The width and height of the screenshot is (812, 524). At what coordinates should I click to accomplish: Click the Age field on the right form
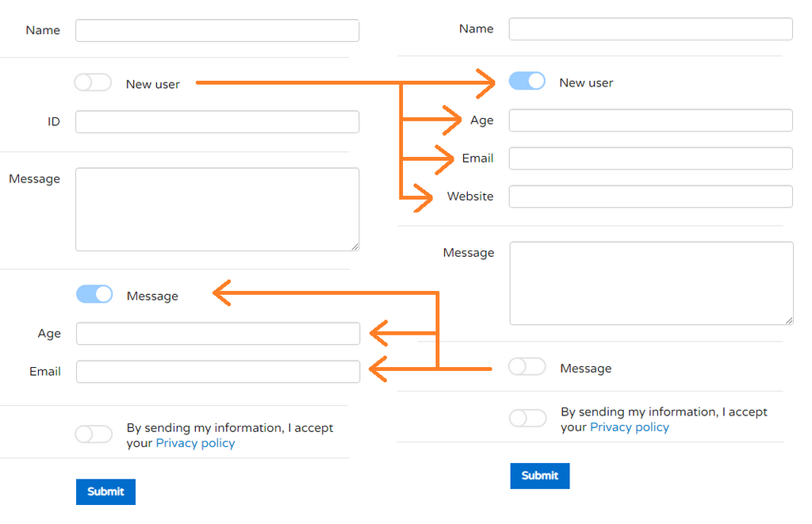[650, 120]
